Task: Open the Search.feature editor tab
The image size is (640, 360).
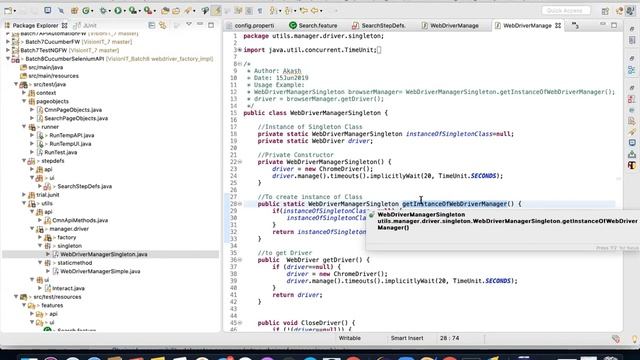Action: click(x=313, y=25)
